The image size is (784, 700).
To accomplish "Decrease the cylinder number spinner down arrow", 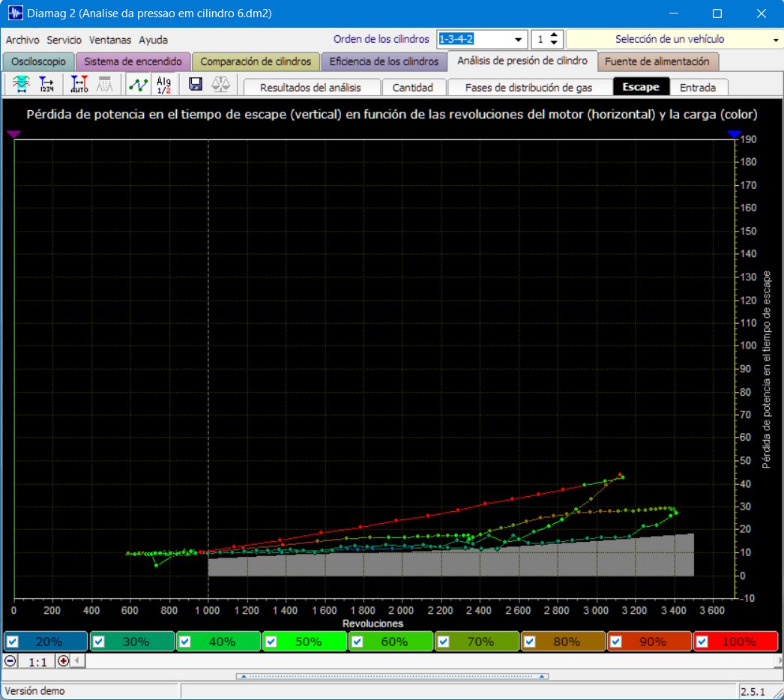I will [x=554, y=43].
